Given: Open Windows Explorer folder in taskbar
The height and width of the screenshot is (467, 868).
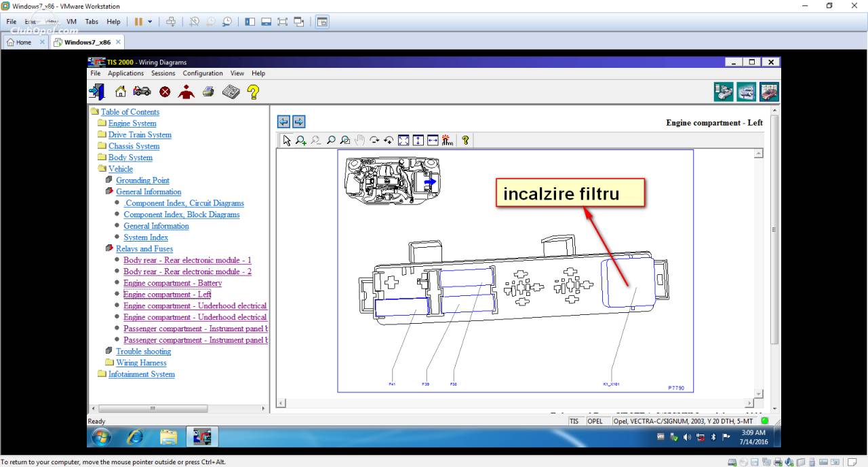Looking at the screenshot, I should tap(168, 436).
